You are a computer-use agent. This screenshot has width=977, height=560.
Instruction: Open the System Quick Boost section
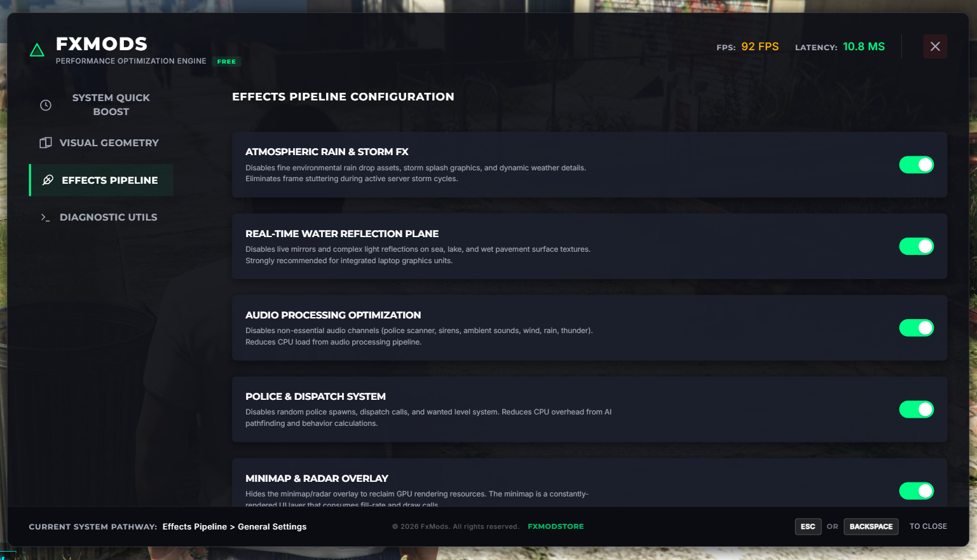(101, 105)
